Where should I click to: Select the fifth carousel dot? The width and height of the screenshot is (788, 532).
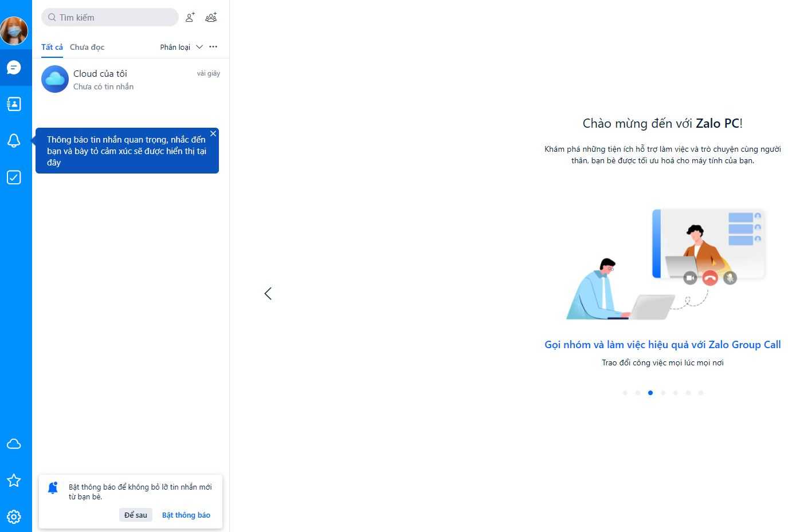click(676, 393)
